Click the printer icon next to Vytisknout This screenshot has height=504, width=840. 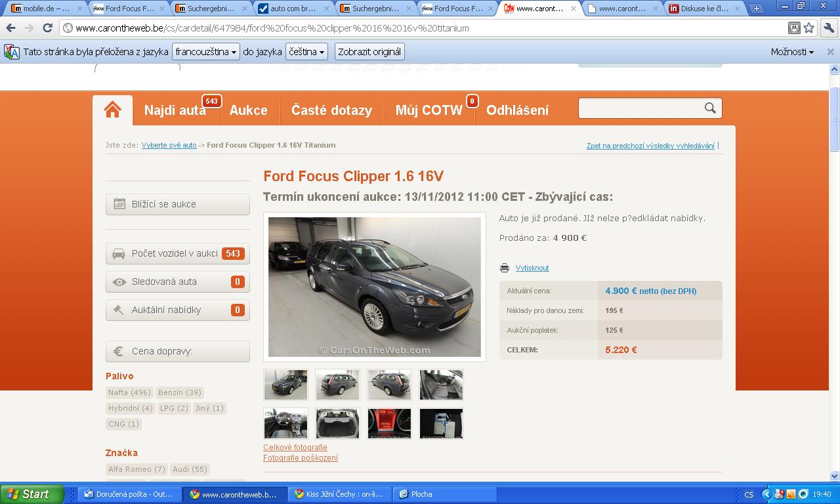504,268
